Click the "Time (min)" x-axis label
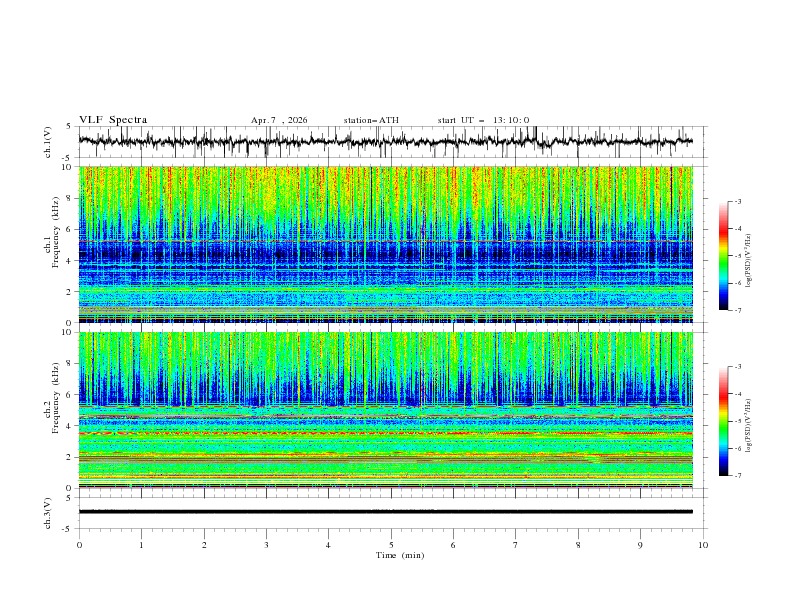792x612 pixels. pos(400,555)
